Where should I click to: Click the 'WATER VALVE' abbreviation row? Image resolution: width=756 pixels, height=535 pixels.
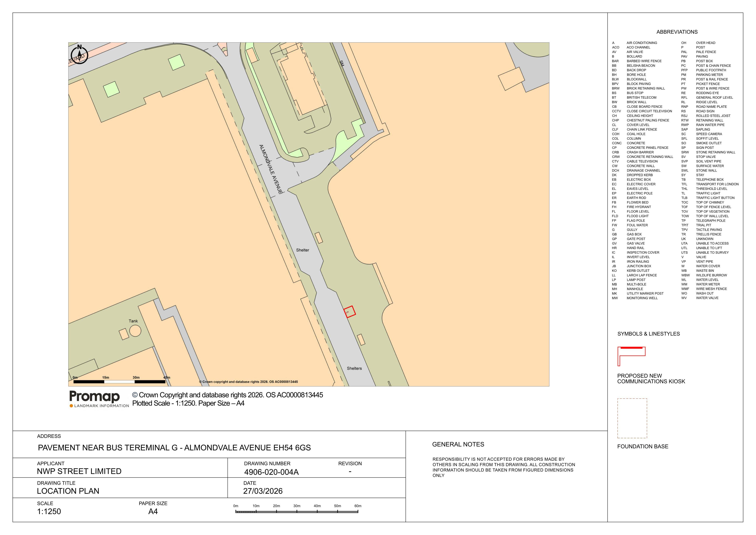coord(700,298)
